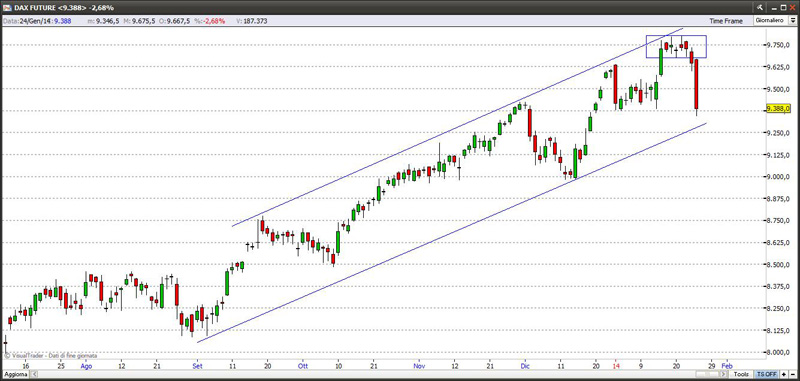
Task: Click the 'Feb' month label on the time axis
Action: coord(727,366)
